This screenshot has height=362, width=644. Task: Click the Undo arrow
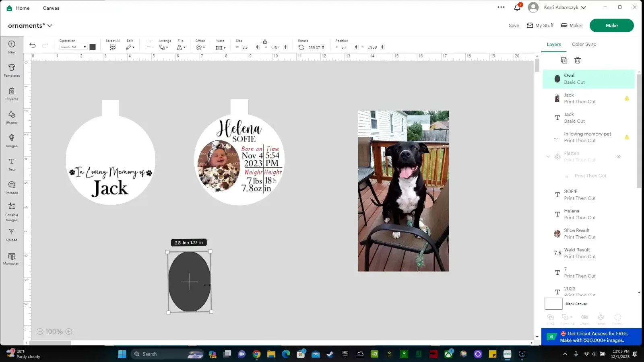pyautogui.click(x=33, y=45)
